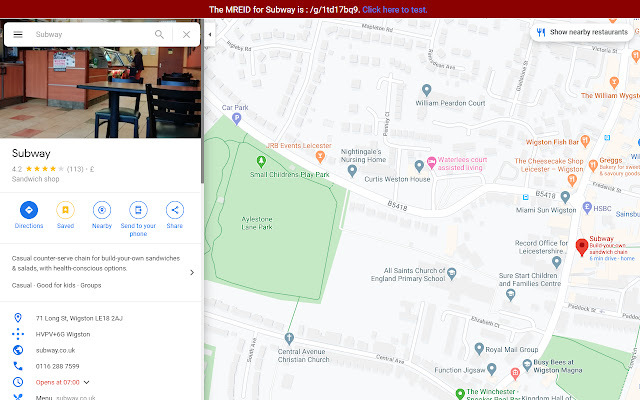
Task: Click Curtis Weston House marker
Action: [419, 166]
